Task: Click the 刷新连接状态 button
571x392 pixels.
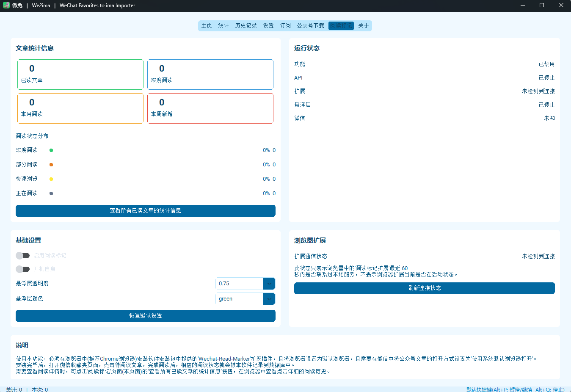Action: [425, 288]
